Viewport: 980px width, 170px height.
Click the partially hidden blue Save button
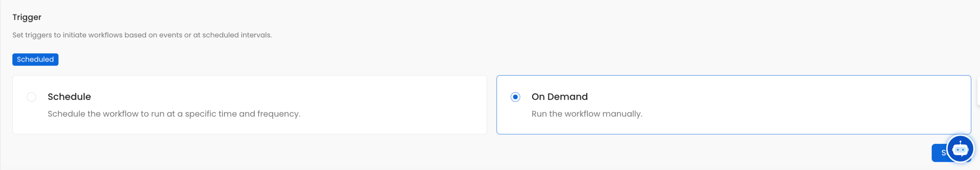[939, 153]
